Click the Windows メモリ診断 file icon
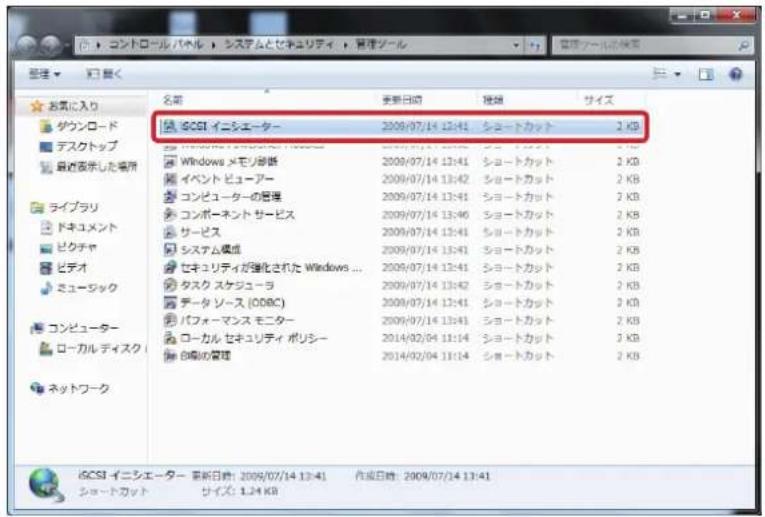This screenshot has width=765, height=517. tap(169, 161)
